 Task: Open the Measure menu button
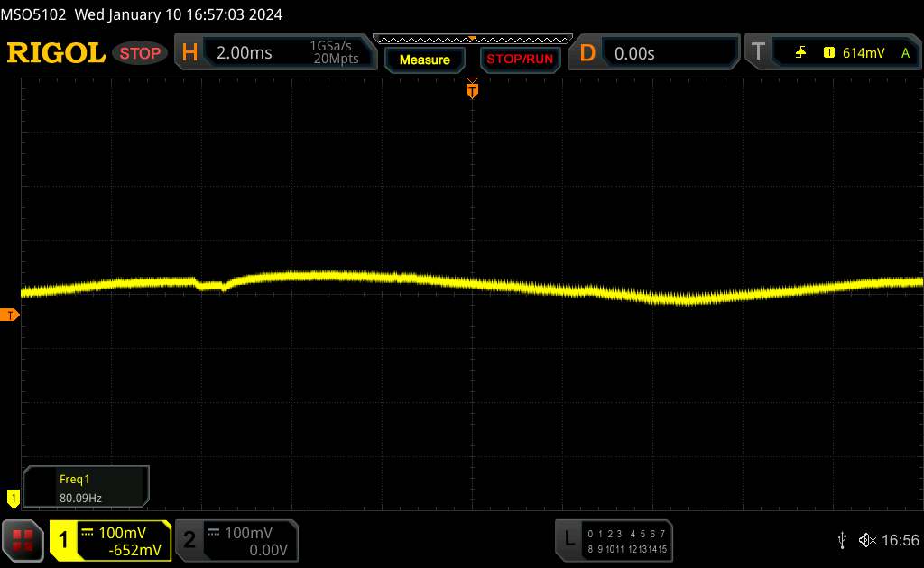tap(425, 60)
